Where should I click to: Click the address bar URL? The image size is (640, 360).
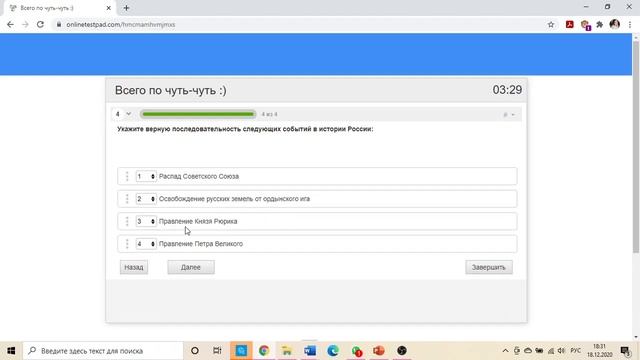121,24
